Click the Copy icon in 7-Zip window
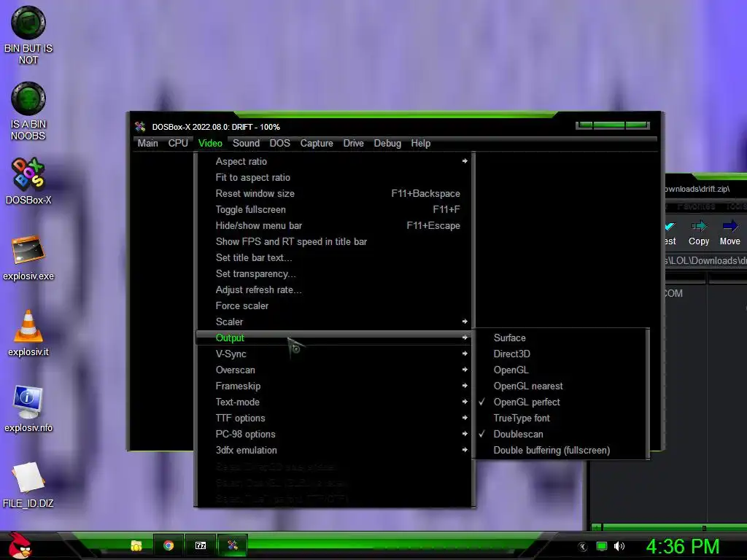This screenshot has width=747, height=560. coord(699,233)
